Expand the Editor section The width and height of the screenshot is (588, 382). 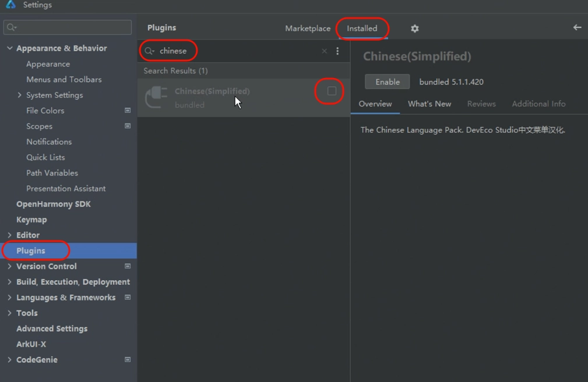tap(10, 235)
